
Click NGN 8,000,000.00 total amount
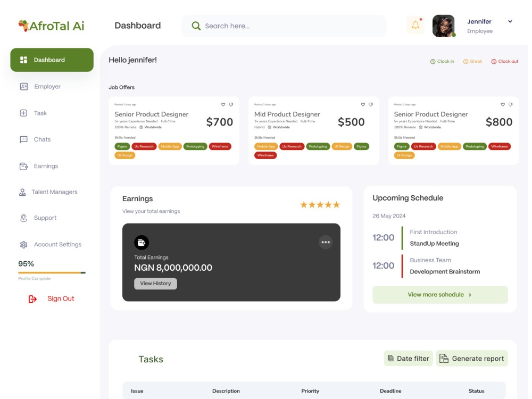[x=173, y=268]
